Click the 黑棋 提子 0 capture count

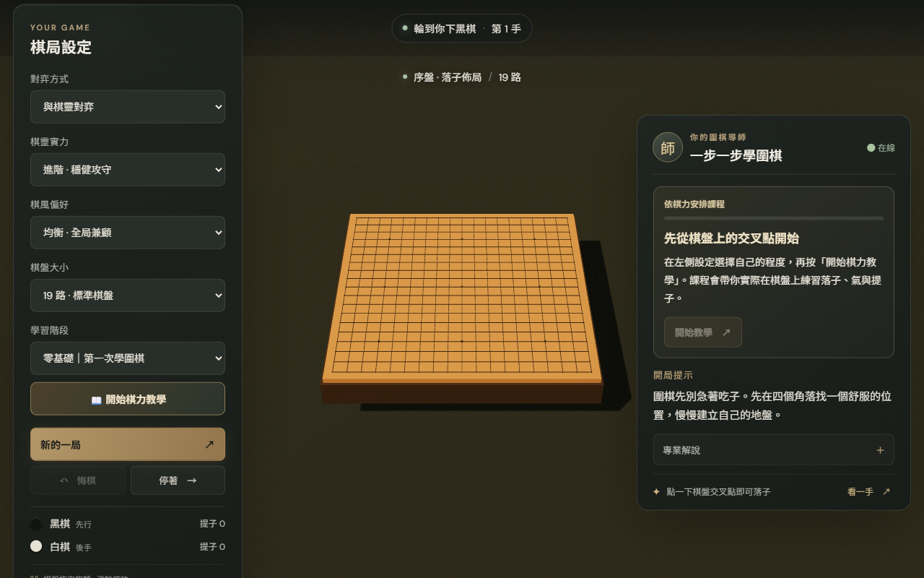coord(212,524)
